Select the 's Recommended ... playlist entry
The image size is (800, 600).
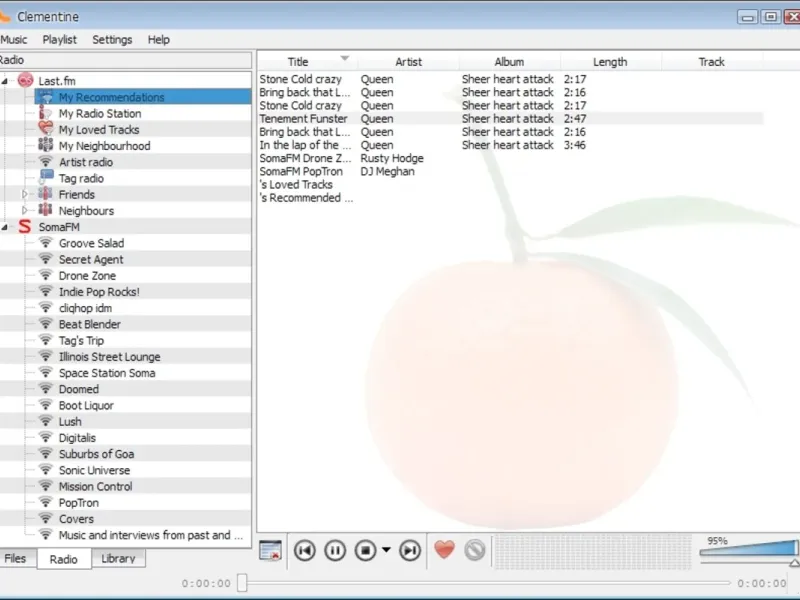click(510, 198)
